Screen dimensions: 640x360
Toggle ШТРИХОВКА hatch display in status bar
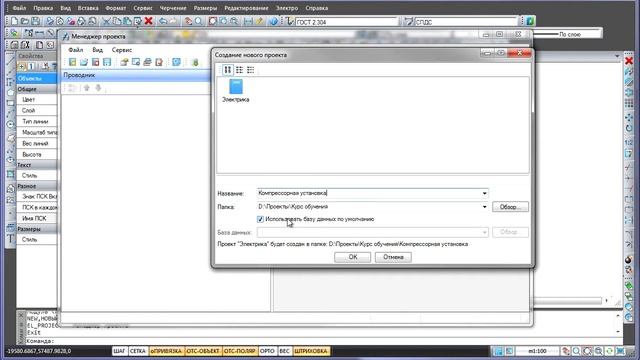(311, 351)
